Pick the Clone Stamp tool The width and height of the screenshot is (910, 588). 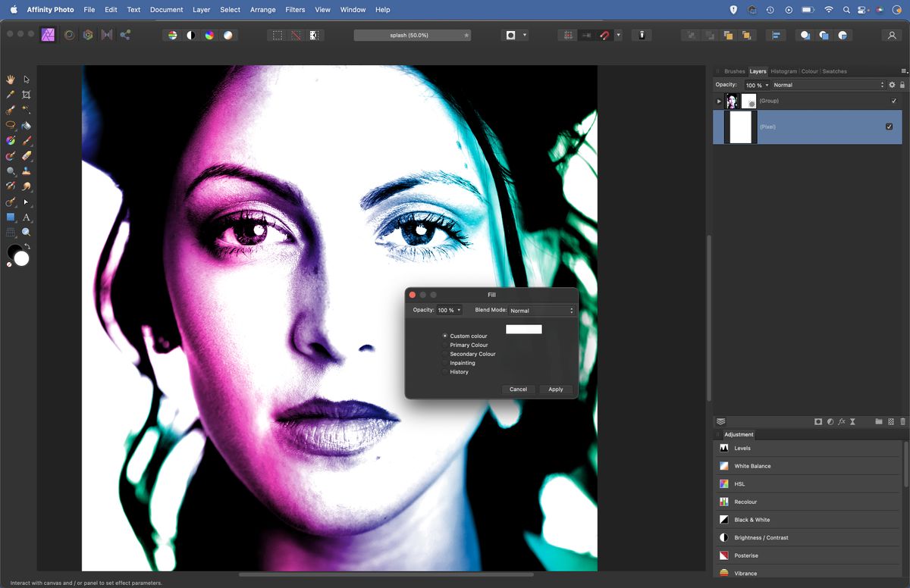coord(26,170)
